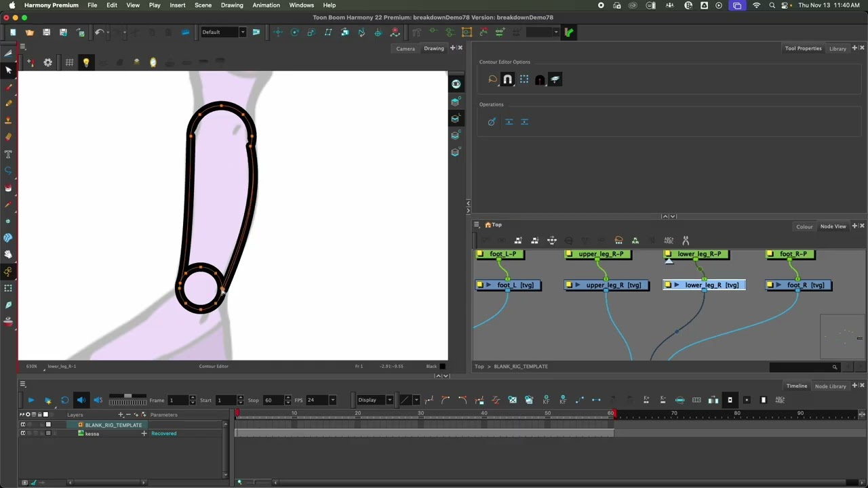Click Reset Zoom icon in Timeline bottom
Screen dimensions: 868x488
click(x=239, y=482)
